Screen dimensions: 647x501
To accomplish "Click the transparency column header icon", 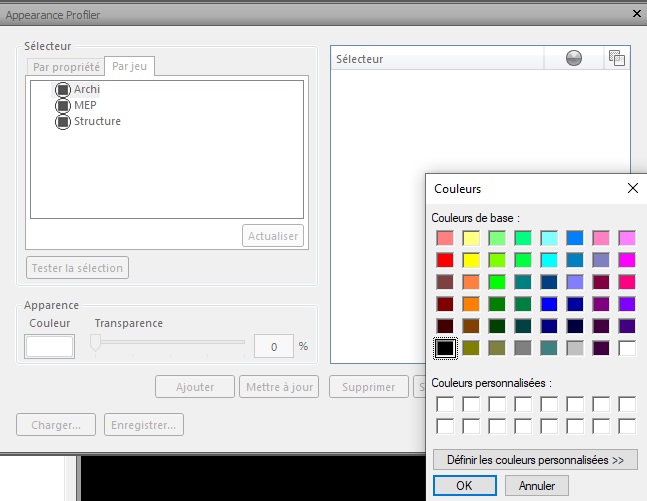I will pos(617,59).
